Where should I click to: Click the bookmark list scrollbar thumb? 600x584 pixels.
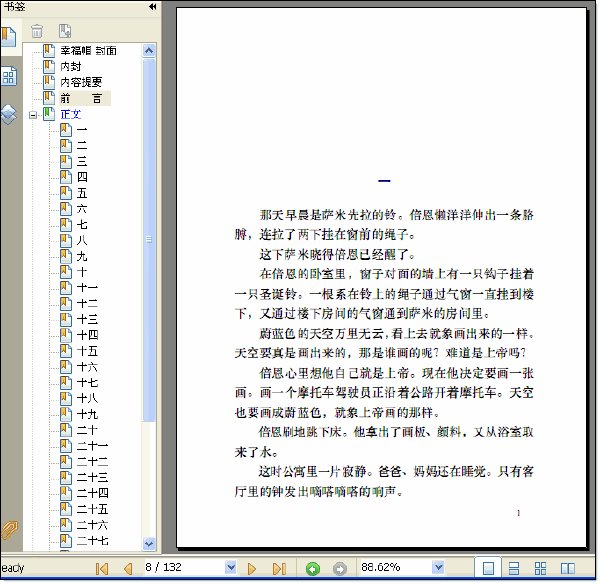pos(149,240)
